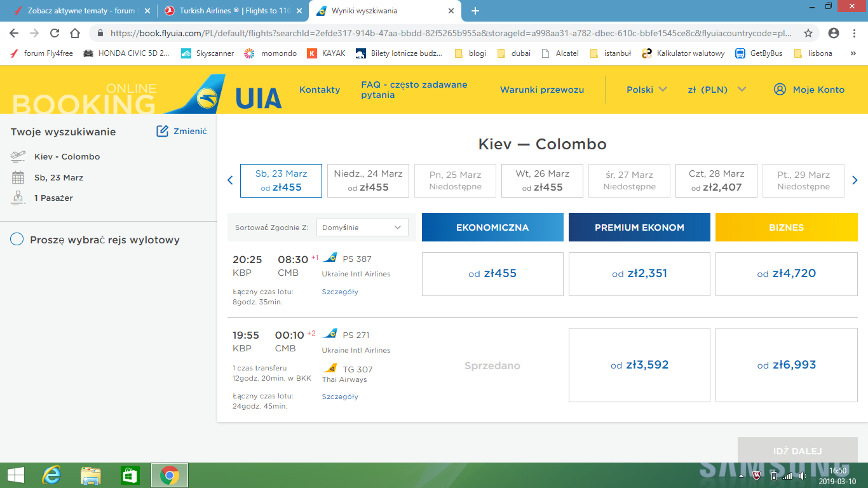The image size is (868, 488).
Task: Open the Chrome three-dot menu
Action: click(854, 33)
